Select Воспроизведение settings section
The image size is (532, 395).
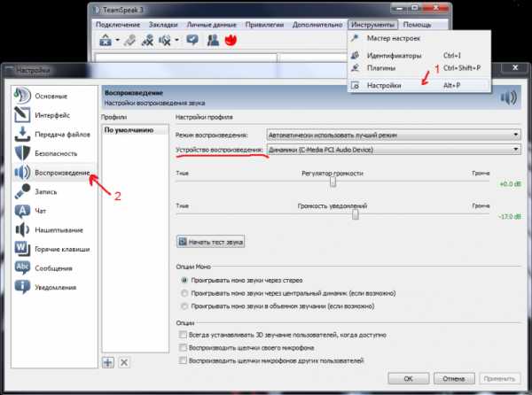[x=54, y=173]
